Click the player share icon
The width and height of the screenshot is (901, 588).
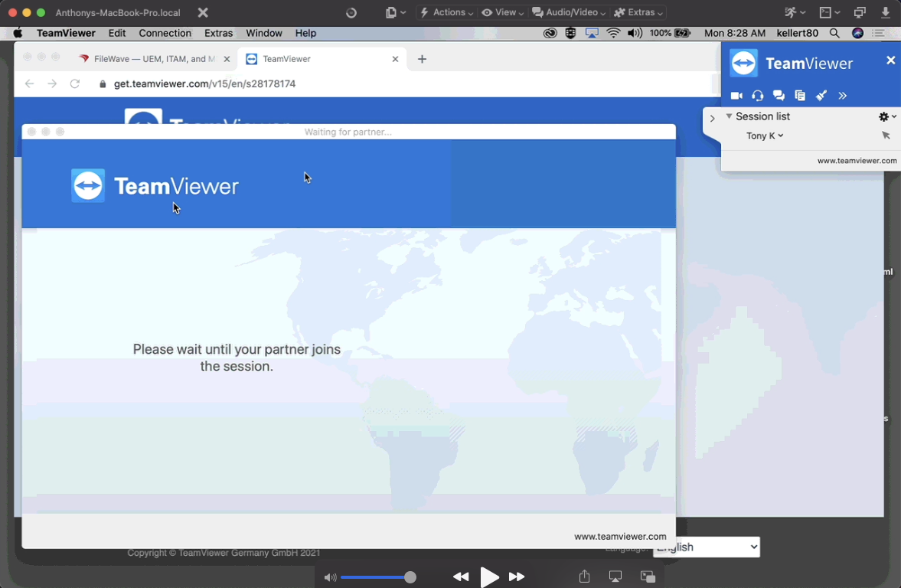584,577
